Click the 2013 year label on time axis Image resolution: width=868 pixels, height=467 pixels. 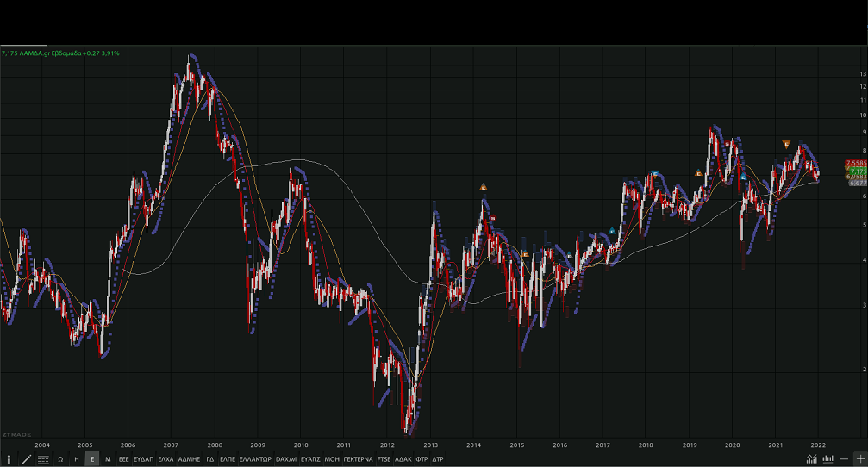tap(431, 445)
